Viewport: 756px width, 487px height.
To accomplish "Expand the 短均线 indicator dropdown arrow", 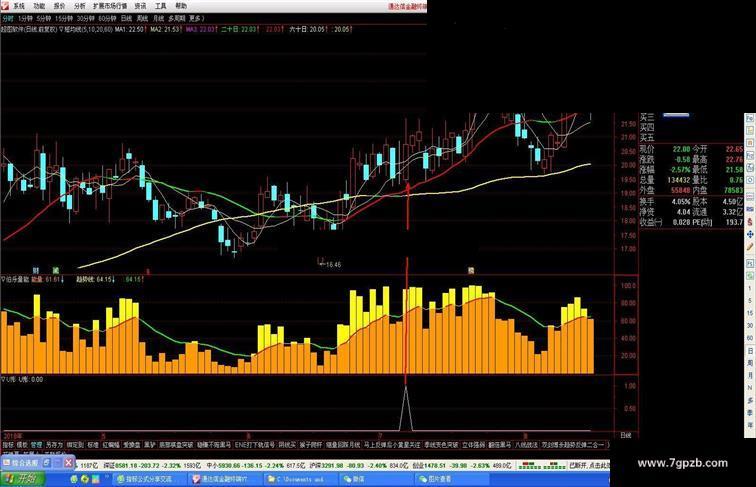I will pos(61,29).
